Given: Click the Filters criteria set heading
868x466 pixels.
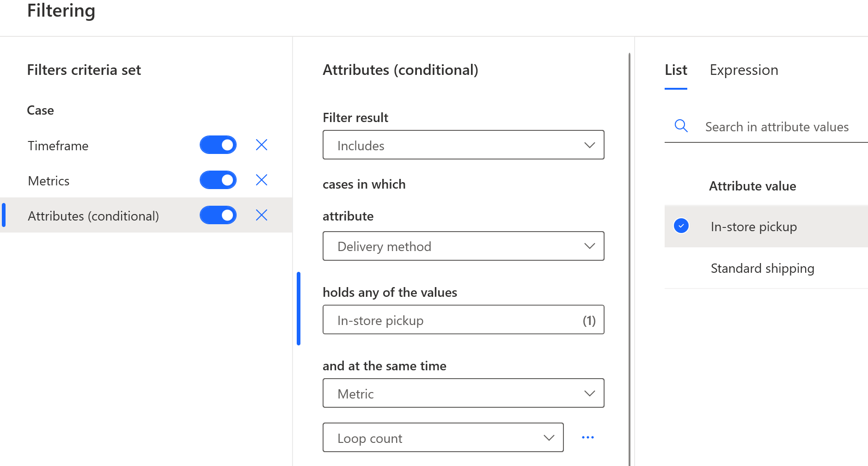Looking at the screenshot, I should click(84, 70).
